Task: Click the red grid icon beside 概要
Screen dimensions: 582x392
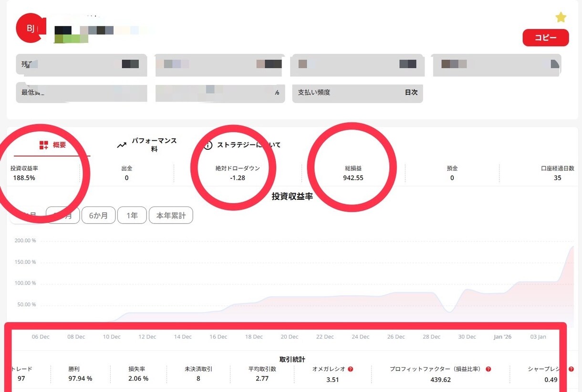Action: pyautogui.click(x=44, y=145)
